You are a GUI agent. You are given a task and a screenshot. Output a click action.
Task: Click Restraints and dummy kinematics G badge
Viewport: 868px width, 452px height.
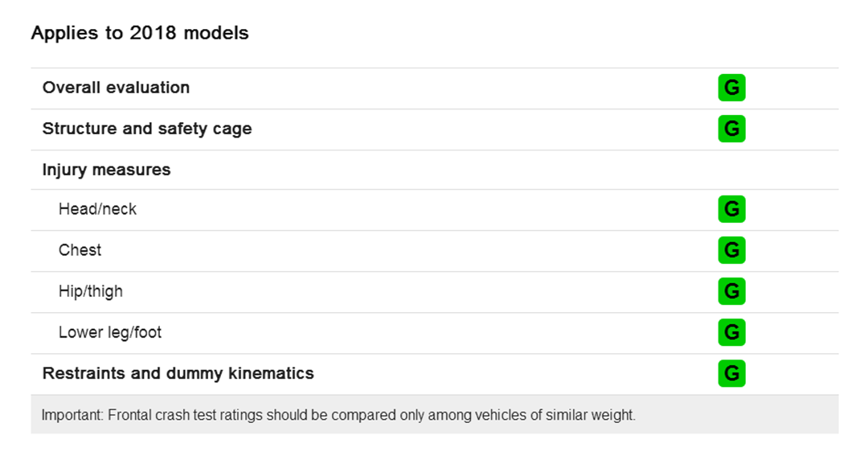pos(731,373)
